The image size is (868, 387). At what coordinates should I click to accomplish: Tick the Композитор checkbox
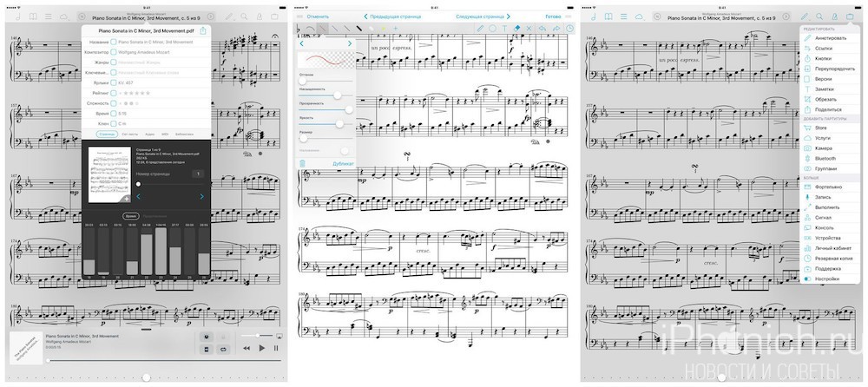point(114,52)
